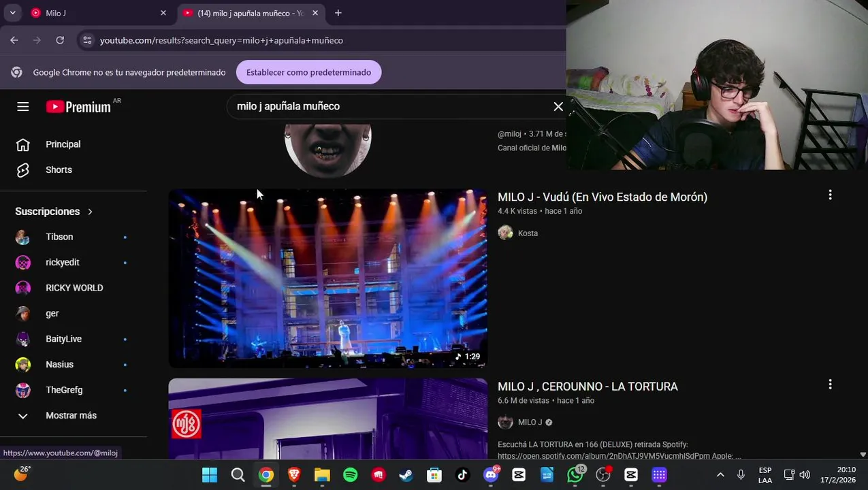Image resolution: width=868 pixels, height=490 pixels.
Task: Expand Suscripciones section chevron
Action: pyautogui.click(x=90, y=212)
